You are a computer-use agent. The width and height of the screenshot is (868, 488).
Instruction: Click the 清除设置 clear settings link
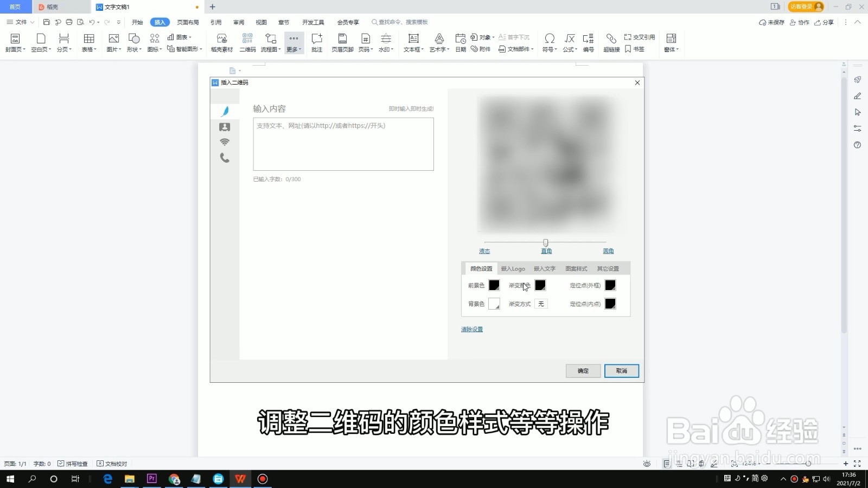pyautogui.click(x=472, y=329)
